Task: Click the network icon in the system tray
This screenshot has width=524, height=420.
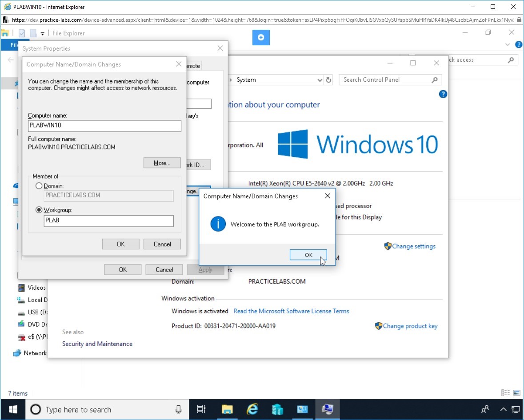Action: (516, 409)
